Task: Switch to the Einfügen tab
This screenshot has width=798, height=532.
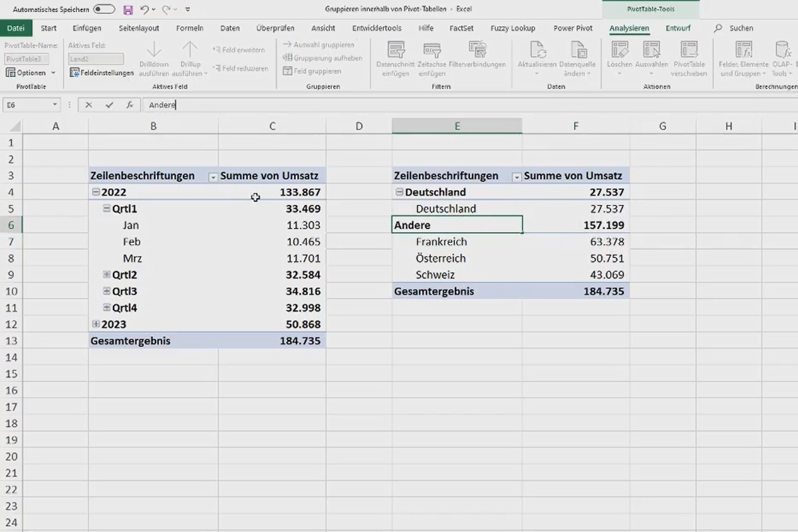Action: (87, 28)
